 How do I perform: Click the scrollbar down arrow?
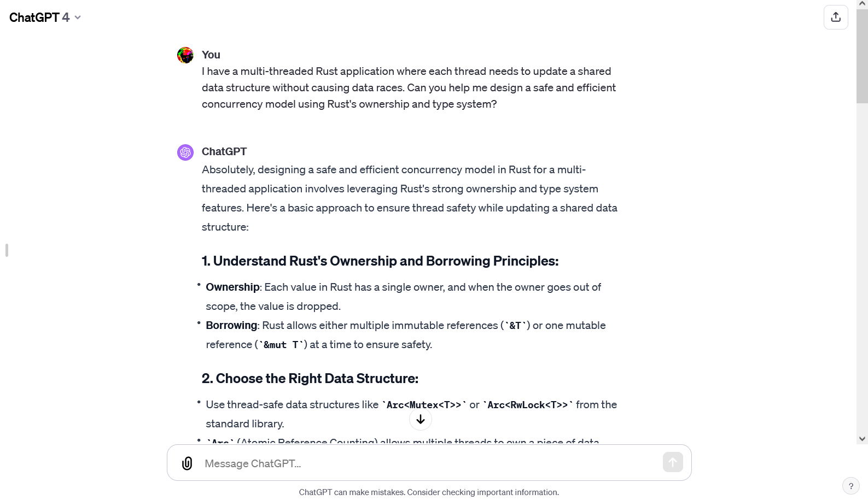(862, 439)
